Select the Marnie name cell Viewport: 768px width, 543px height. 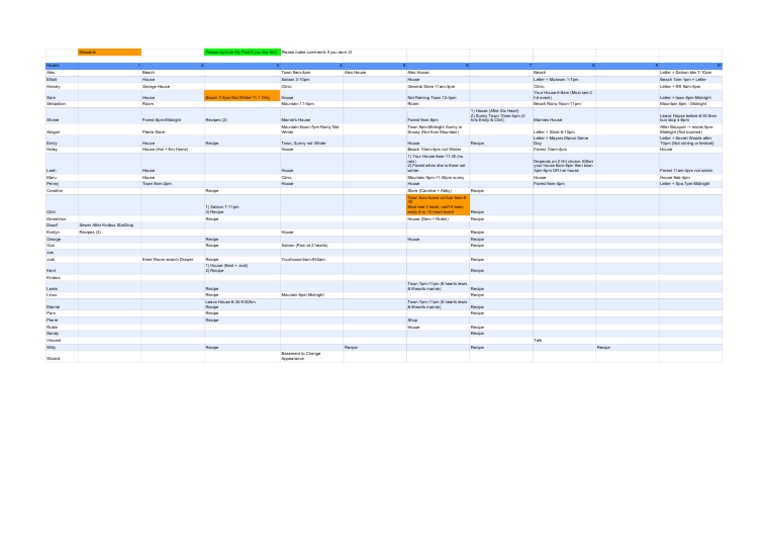point(62,304)
